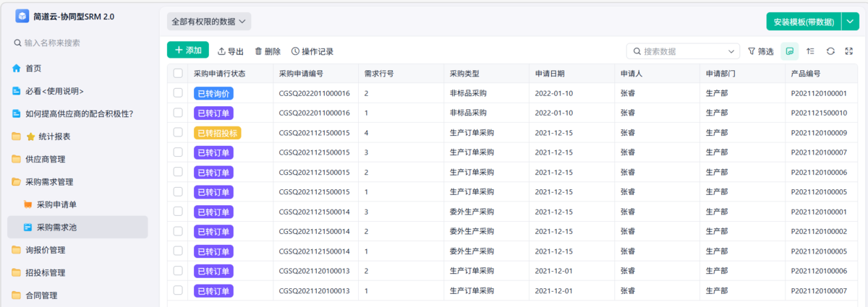
Task: Open 筛选 filter funnel
Action: pos(760,51)
